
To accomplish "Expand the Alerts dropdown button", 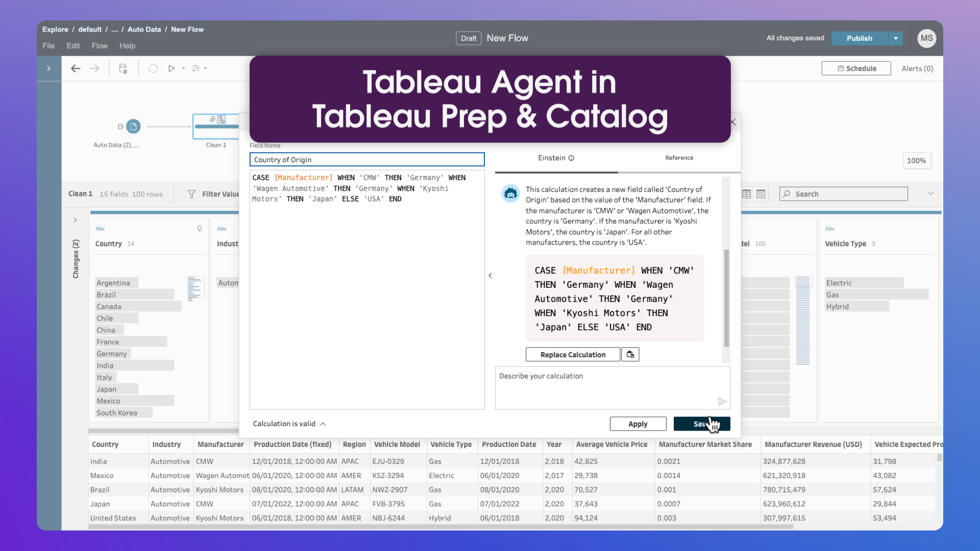I will click(917, 68).
